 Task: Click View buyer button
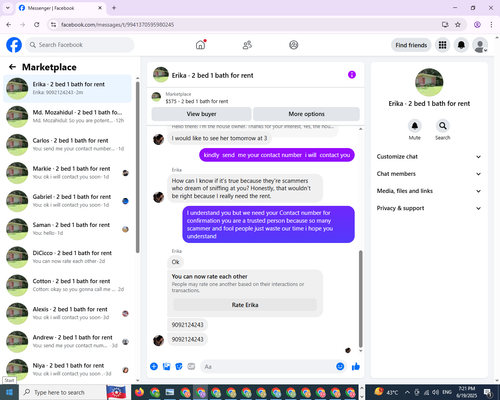pyautogui.click(x=201, y=114)
